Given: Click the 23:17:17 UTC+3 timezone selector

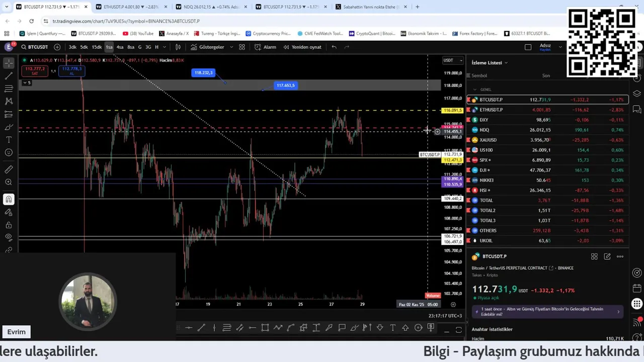Looking at the screenshot, I should click(x=445, y=316).
